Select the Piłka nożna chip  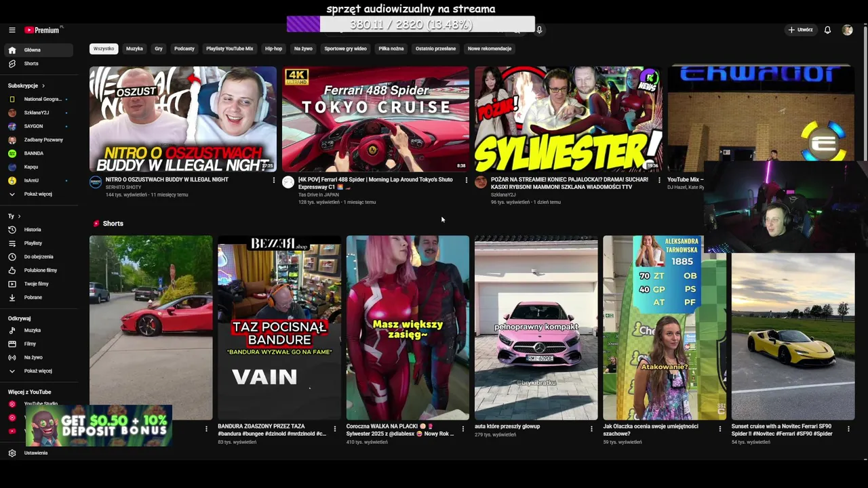pos(391,49)
